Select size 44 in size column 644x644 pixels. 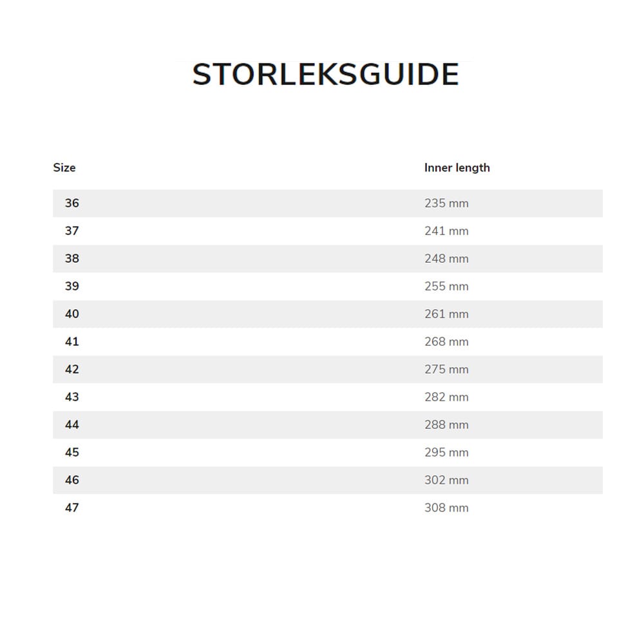pos(72,424)
